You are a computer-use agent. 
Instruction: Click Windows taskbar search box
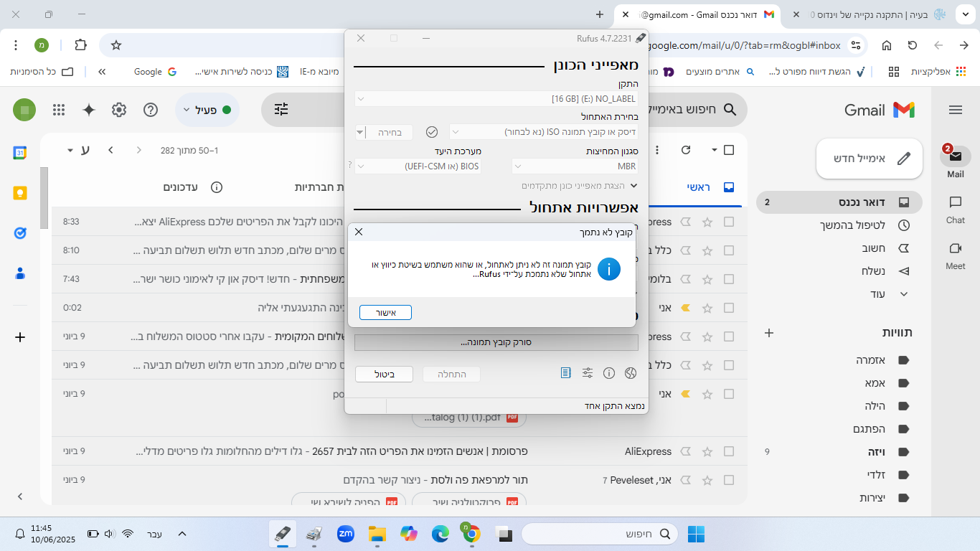(599, 534)
